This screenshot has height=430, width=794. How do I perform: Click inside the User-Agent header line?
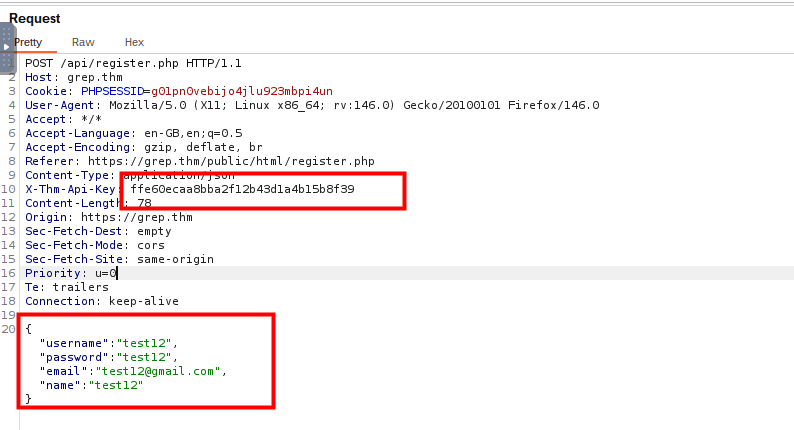[300, 105]
